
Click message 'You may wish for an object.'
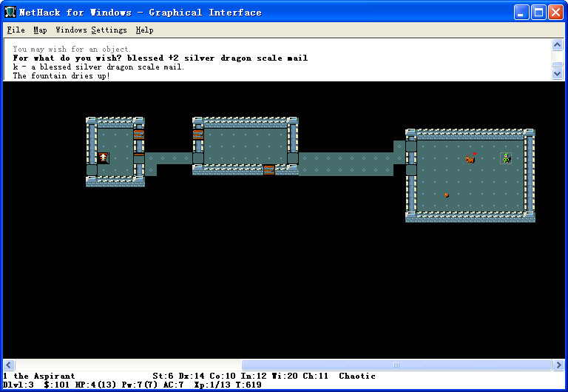72,49
